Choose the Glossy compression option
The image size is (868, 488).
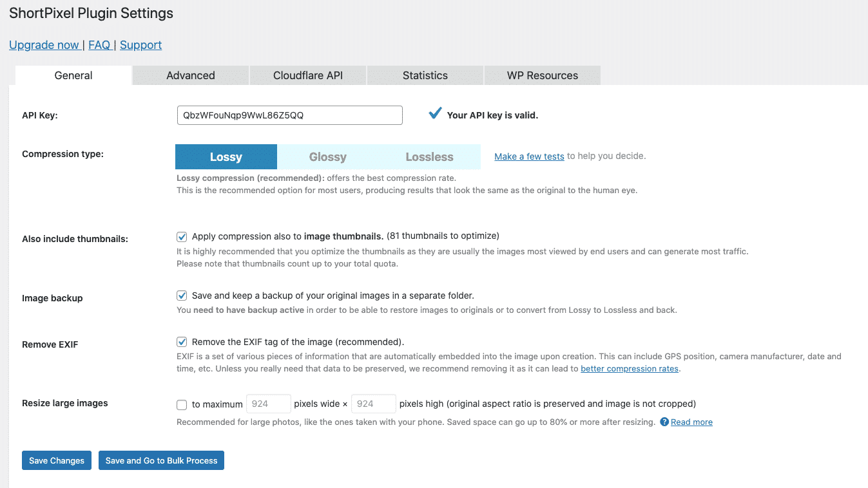tap(328, 157)
